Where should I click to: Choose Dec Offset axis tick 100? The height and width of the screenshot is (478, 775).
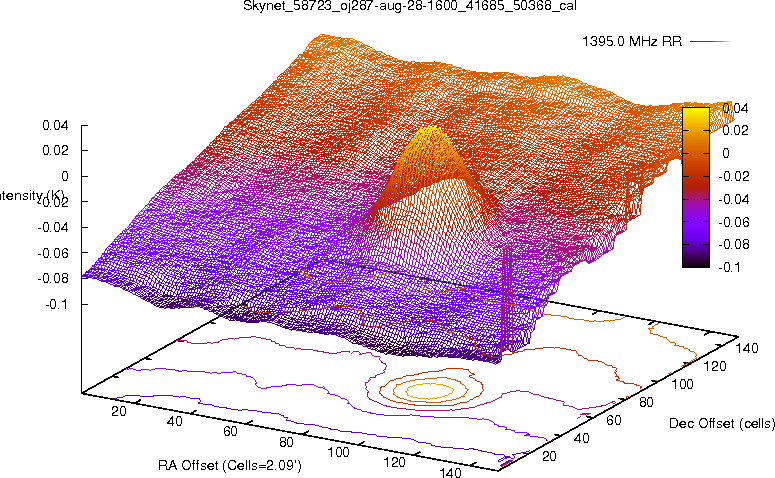(682, 384)
